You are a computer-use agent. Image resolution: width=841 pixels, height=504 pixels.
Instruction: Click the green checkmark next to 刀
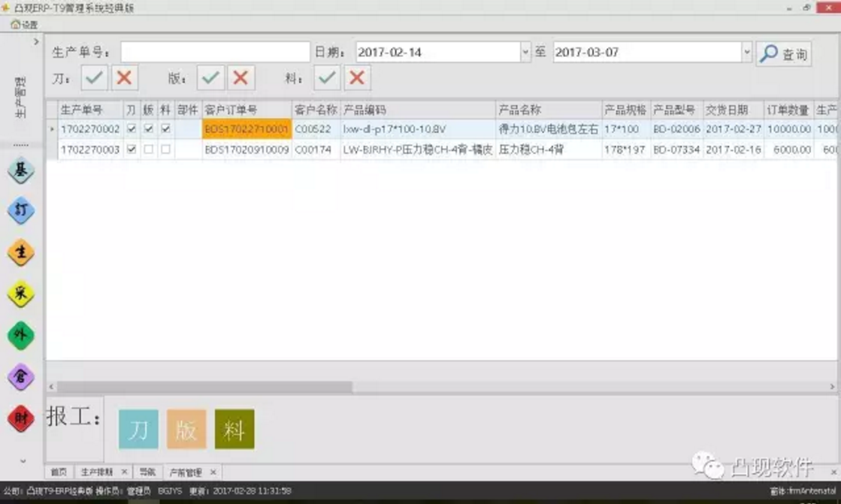tap(95, 77)
